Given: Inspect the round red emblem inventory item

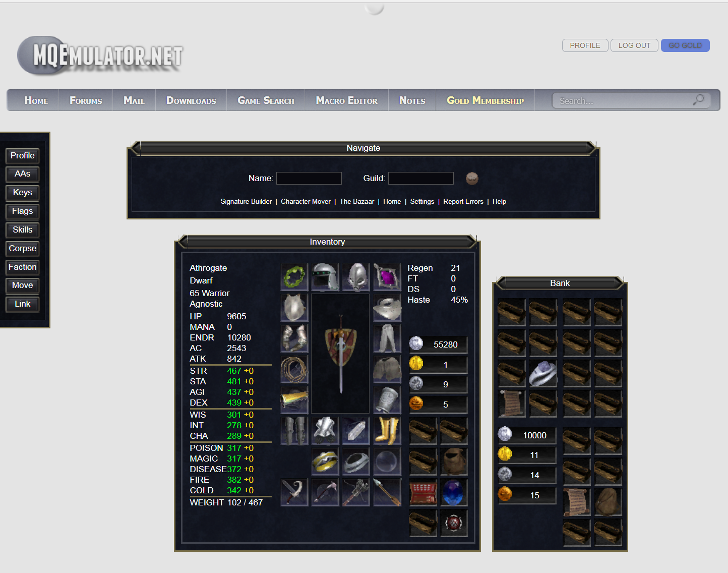Looking at the screenshot, I should click(454, 523).
